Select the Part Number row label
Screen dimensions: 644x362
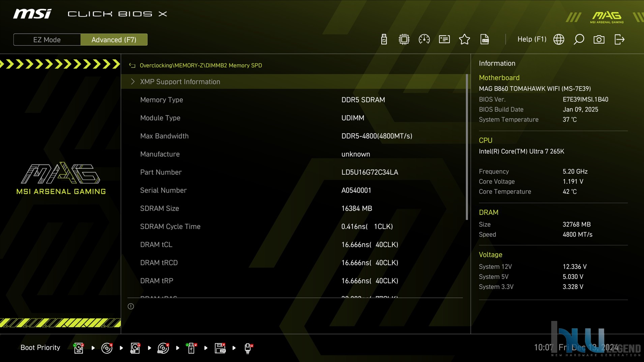[x=161, y=172]
